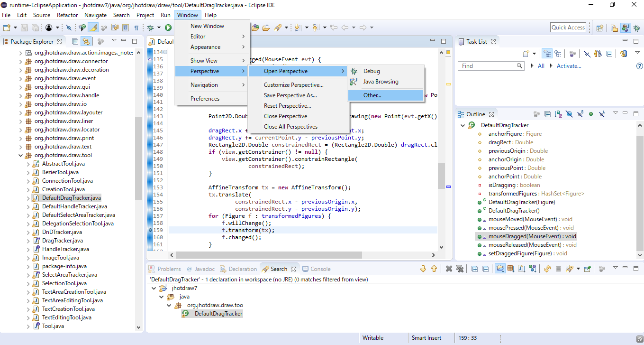
Task: Sort Outline members alphabetically
Action: pyautogui.click(x=558, y=114)
